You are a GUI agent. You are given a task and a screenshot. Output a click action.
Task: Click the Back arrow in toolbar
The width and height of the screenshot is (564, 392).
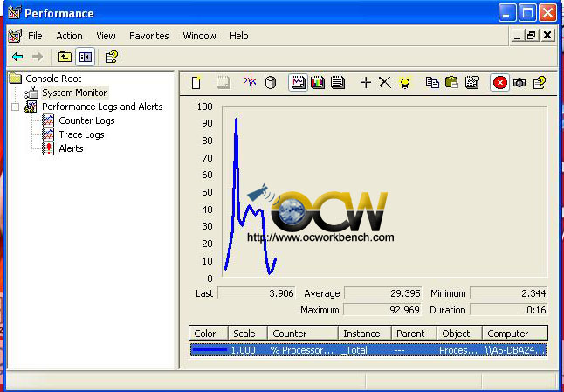17,57
